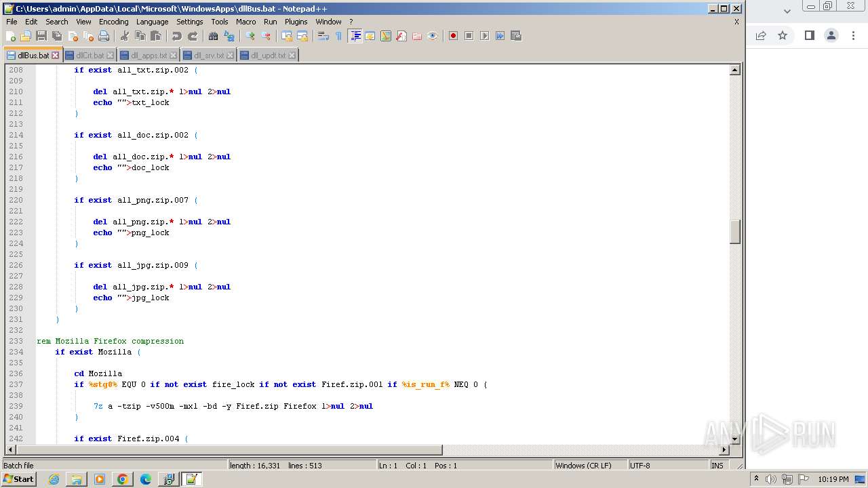
Task: Toggle synchronized horizontal scrolling icon
Action: (x=302, y=36)
